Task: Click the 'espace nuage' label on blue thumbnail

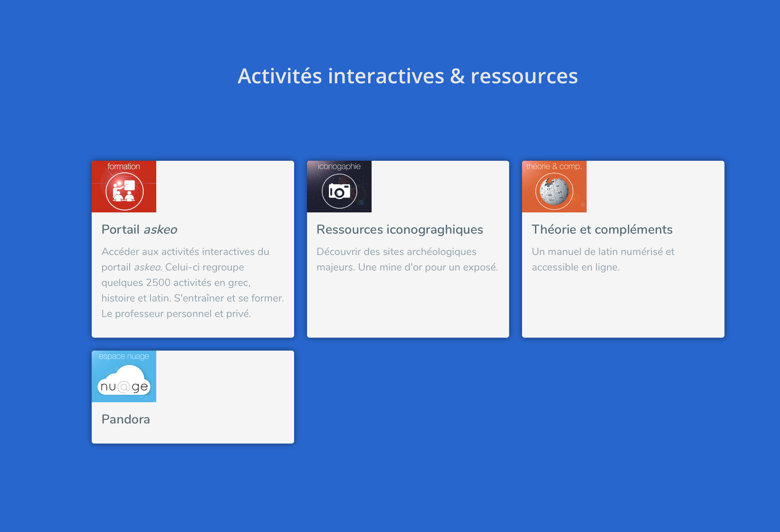Action: point(124,356)
